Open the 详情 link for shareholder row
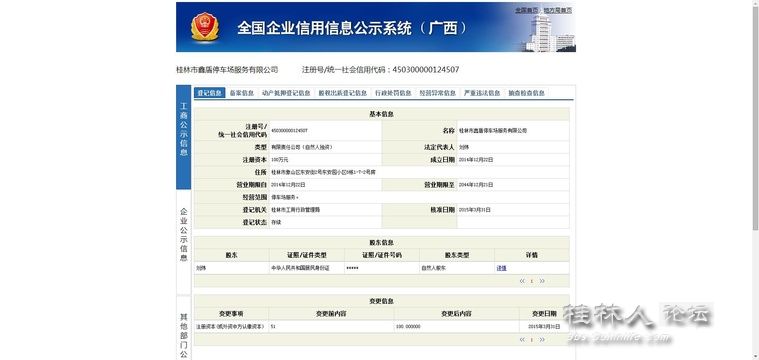This screenshot has width=759, height=360. coord(501,268)
